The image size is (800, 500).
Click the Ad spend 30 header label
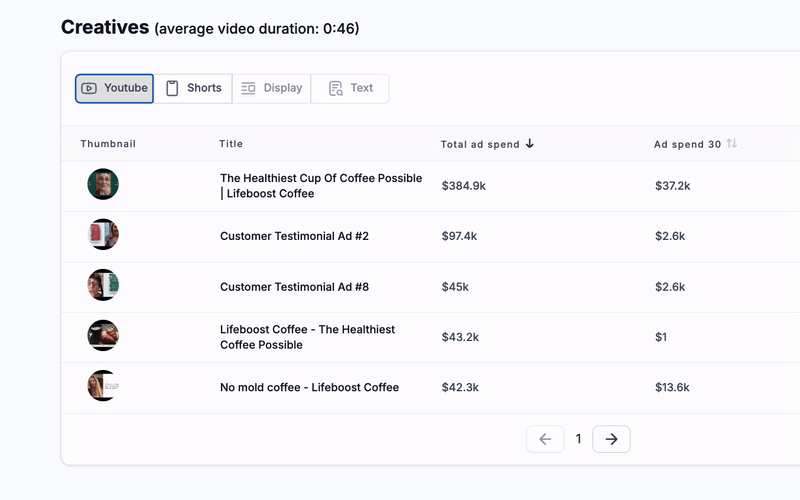pos(687,144)
